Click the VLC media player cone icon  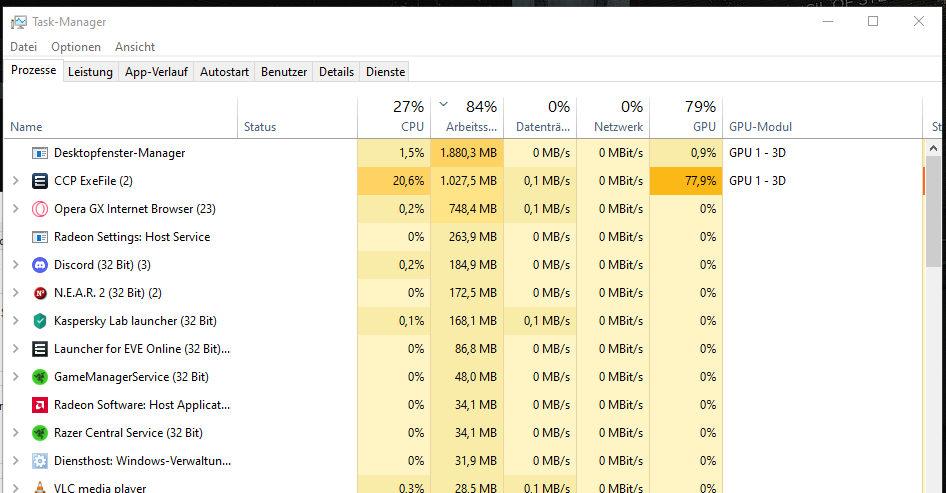pyautogui.click(x=40, y=487)
